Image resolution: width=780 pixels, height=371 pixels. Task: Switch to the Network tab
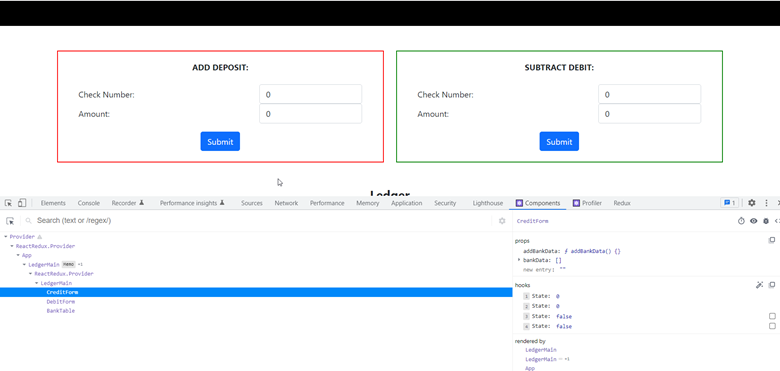286,203
